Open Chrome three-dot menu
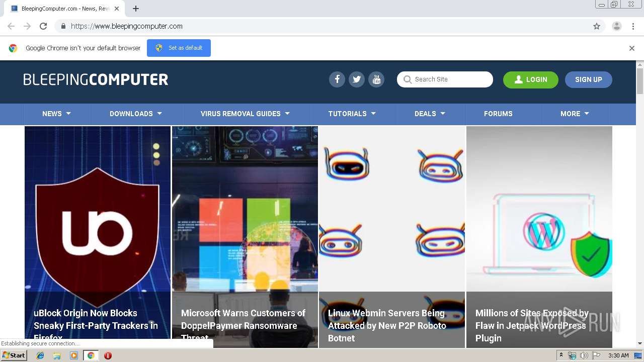 (x=633, y=26)
